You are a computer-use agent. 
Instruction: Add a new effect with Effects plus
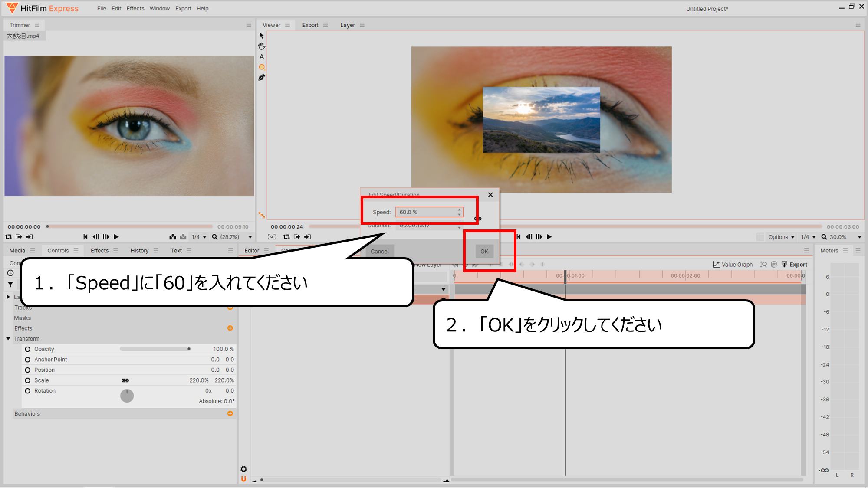coord(230,328)
